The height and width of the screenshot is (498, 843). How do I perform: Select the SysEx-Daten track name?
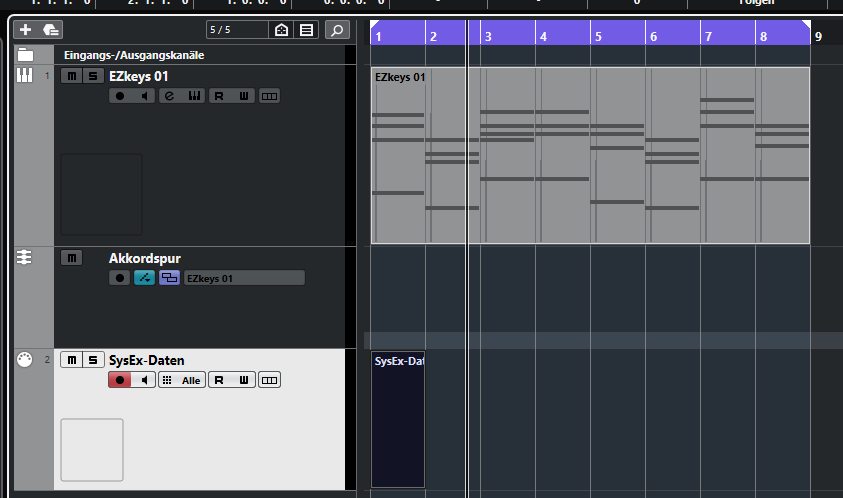(147, 360)
